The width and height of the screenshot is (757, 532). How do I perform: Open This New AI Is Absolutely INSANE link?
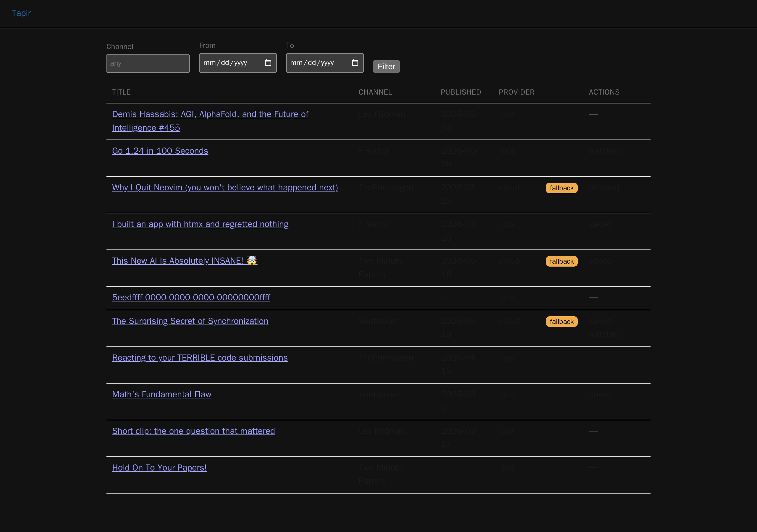[185, 261]
